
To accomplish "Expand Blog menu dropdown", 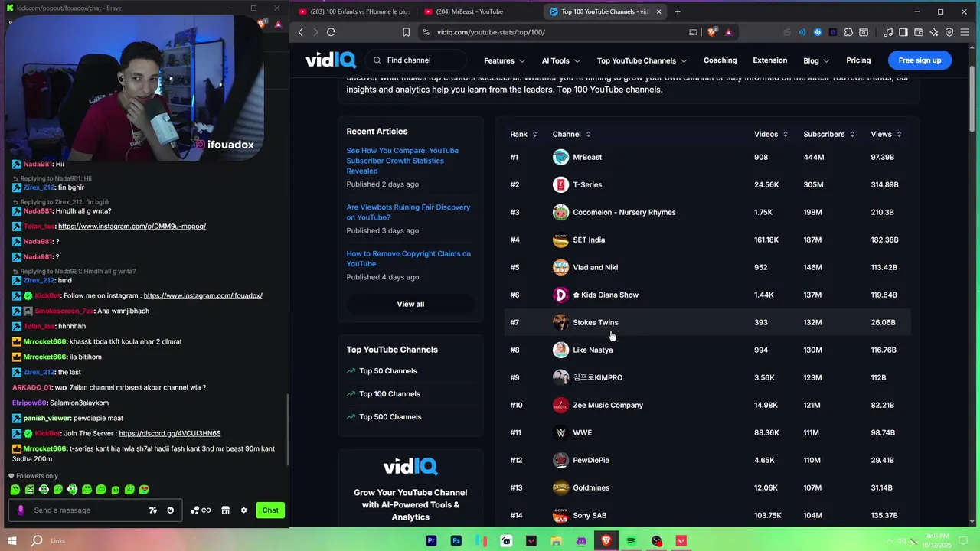I will click(x=817, y=60).
